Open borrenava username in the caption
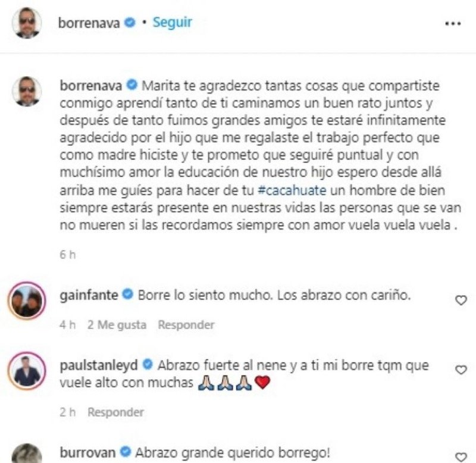 (91, 86)
